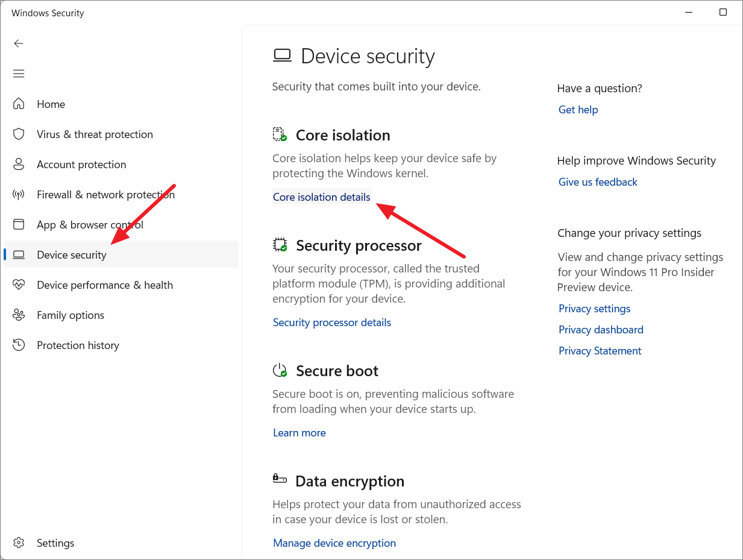Open the Settings gear at bottom left

[x=19, y=543]
